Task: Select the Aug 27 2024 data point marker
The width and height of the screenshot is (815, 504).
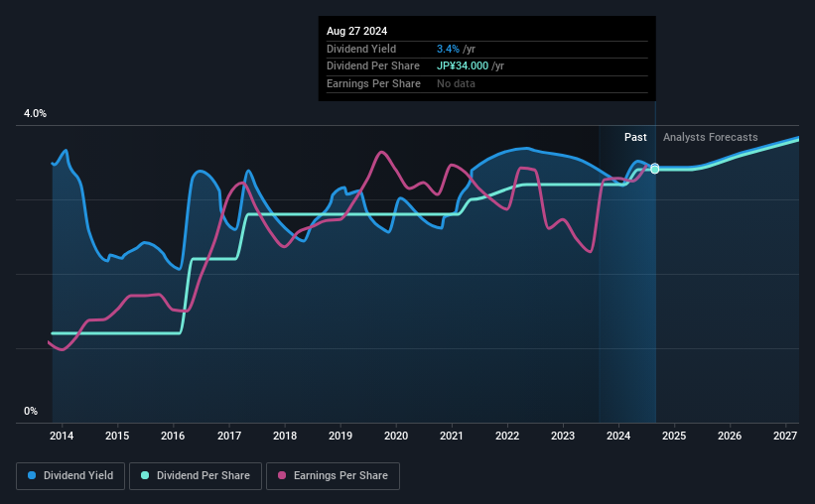Action: point(655,169)
